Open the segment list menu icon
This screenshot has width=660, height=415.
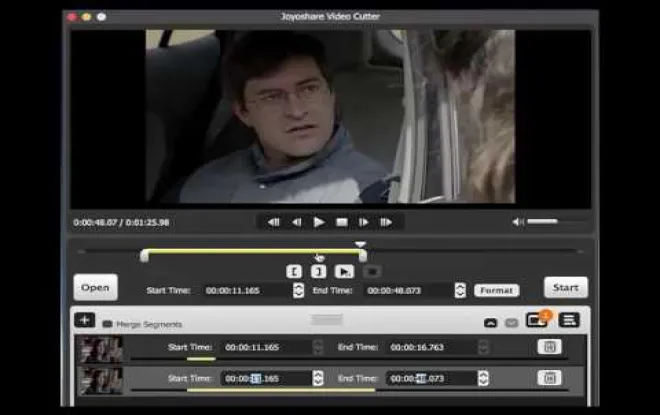click(x=569, y=320)
